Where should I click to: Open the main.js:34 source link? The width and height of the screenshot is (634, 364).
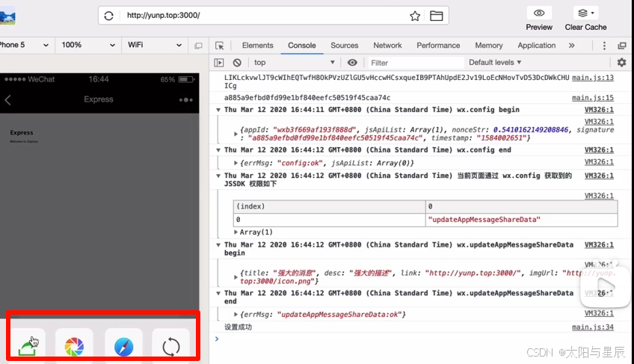(x=593, y=327)
